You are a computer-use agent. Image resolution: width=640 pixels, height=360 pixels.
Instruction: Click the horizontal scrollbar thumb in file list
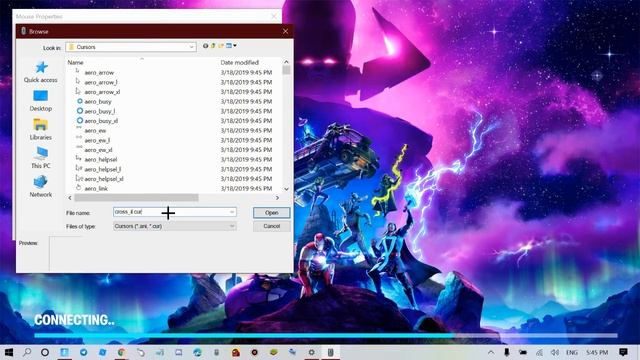(136, 198)
